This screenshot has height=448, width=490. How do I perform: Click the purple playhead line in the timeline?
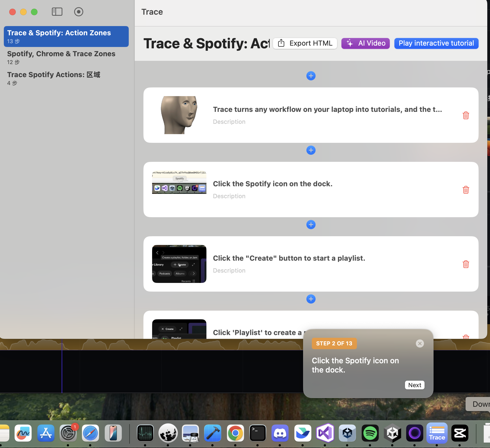pos(62,366)
